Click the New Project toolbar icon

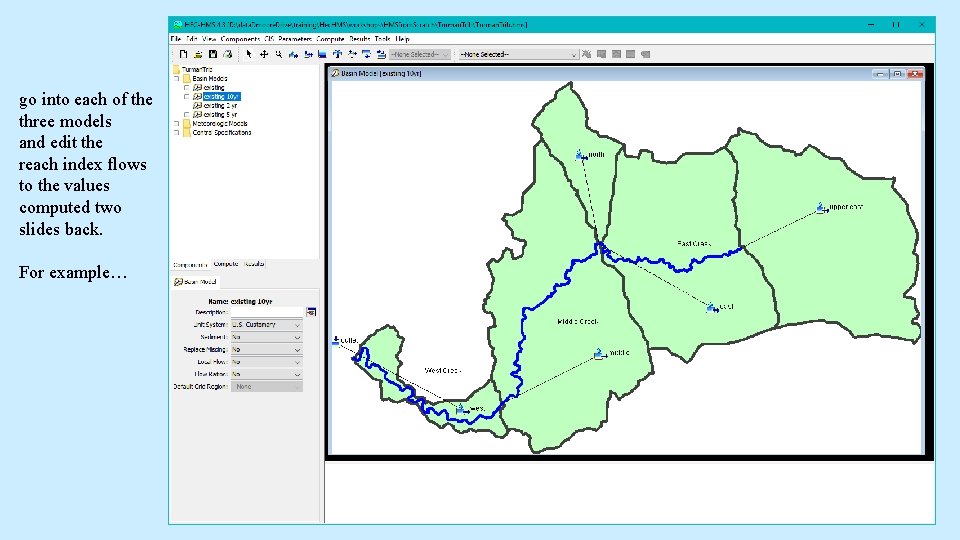(x=183, y=54)
